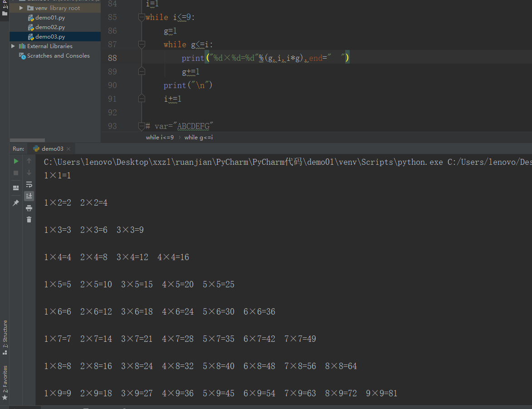The width and height of the screenshot is (532, 409).
Task: Toggle the code fold arrow on line 87
Action: click(142, 44)
